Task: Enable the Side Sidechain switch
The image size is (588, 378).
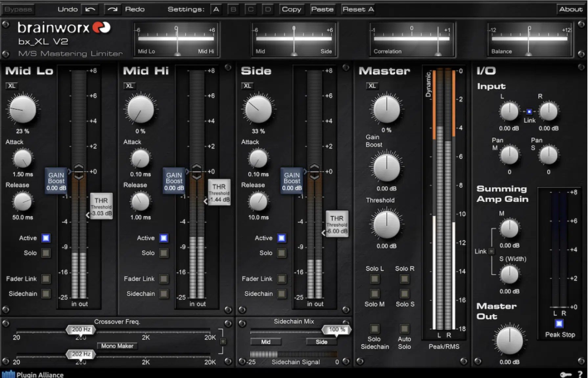Action: [x=282, y=293]
